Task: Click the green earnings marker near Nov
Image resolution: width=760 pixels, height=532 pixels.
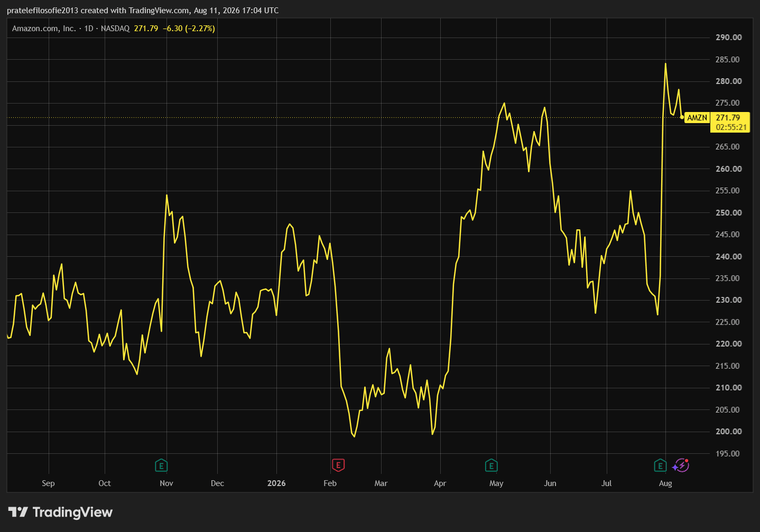Action: [x=161, y=465]
